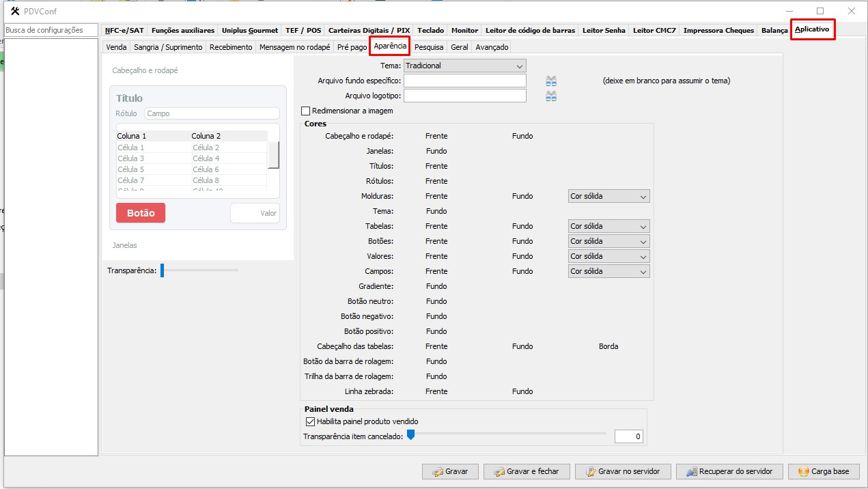
Task: Open Tabelas Cor sólida dropdown
Action: pos(608,226)
